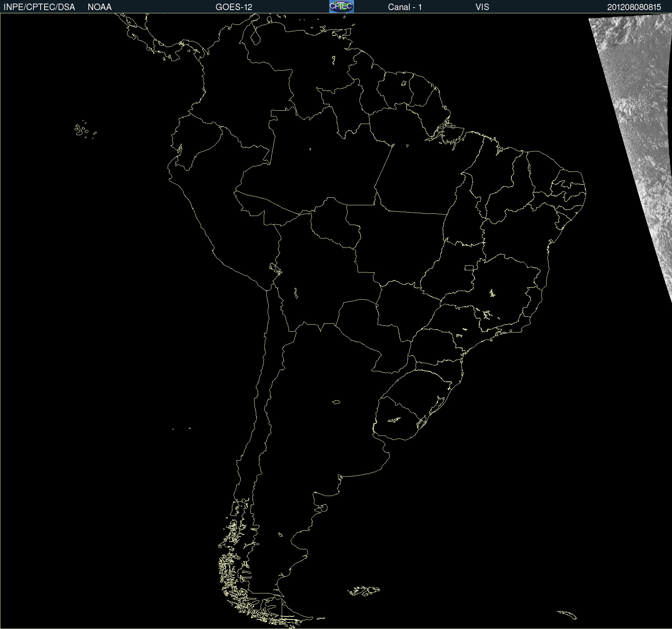This screenshot has height=629, width=672.
Task: Click the Canal - 1 label
Action: tap(405, 7)
